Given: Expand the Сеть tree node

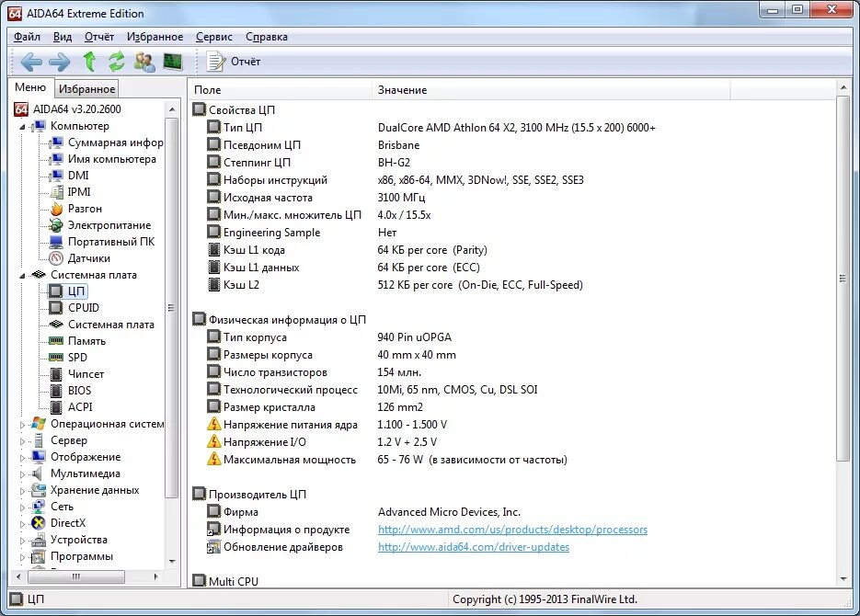Looking at the screenshot, I should (22, 507).
